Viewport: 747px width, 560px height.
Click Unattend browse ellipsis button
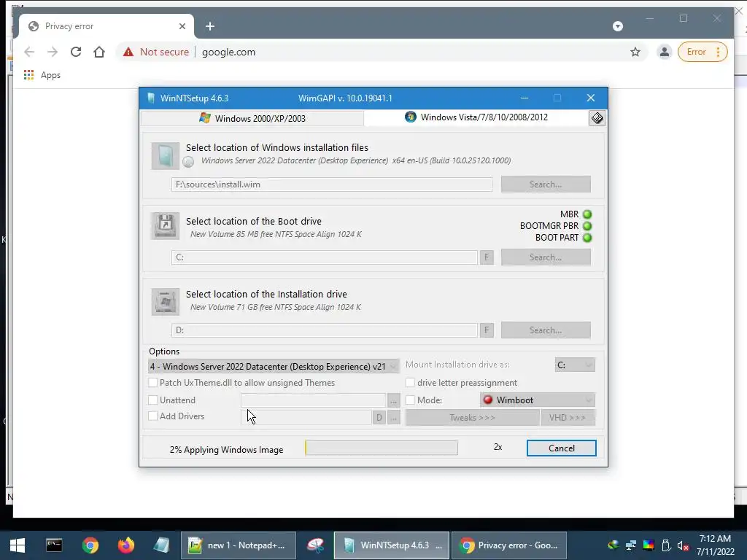click(x=393, y=401)
